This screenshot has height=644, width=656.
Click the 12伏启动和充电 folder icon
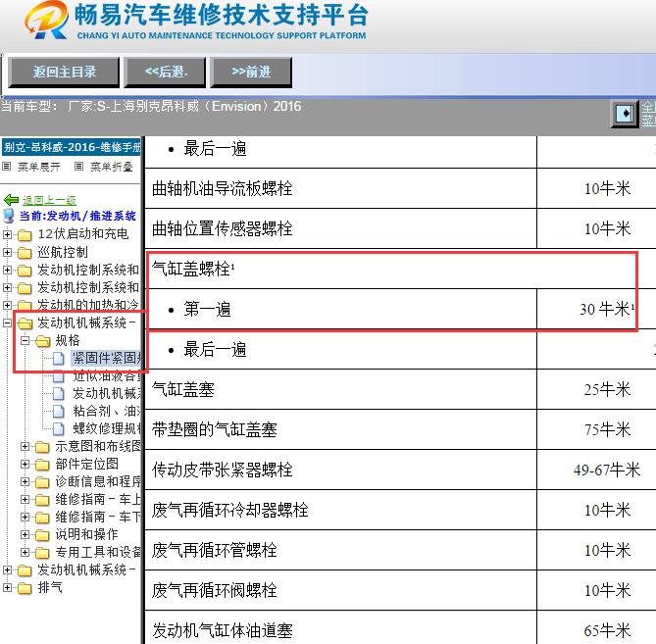tap(25, 235)
